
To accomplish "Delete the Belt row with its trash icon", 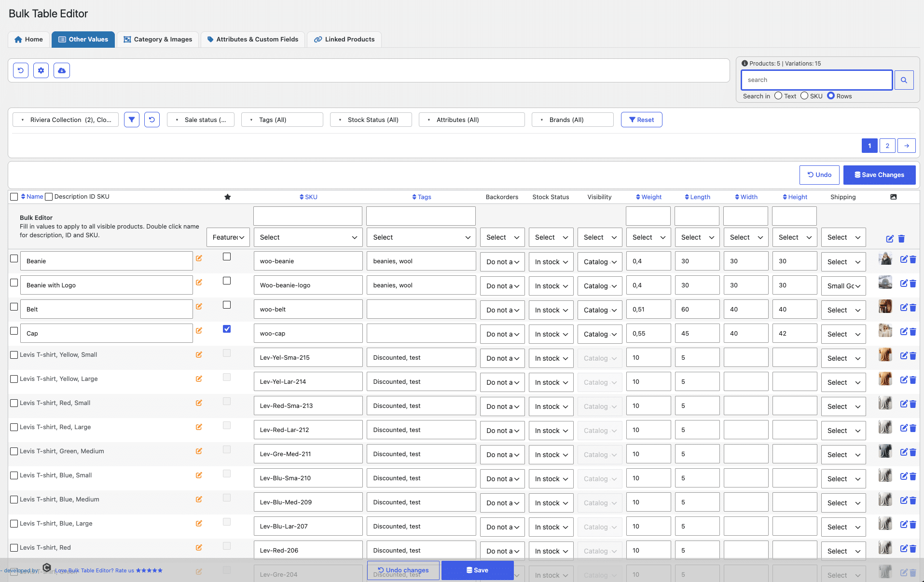I will pos(913,308).
